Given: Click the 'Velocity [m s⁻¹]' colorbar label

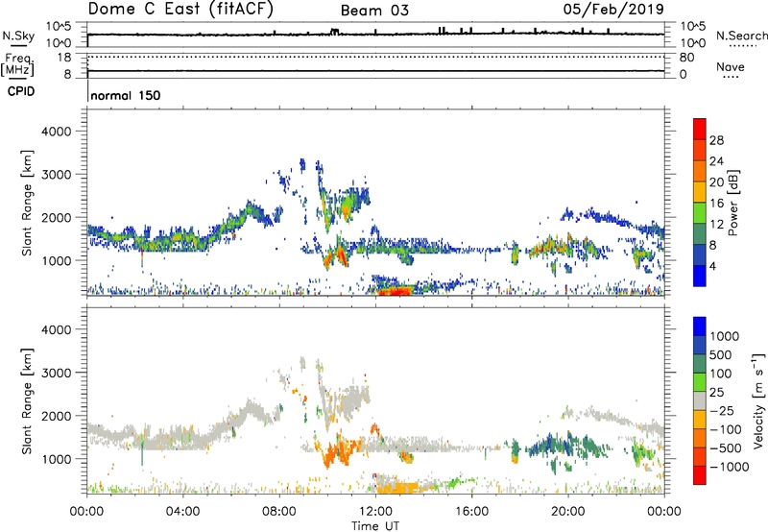Looking at the screenshot, I should click(758, 400).
